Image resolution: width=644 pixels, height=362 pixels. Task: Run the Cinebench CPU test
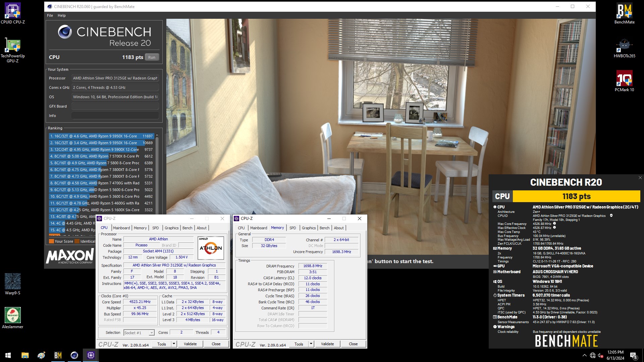pyautogui.click(x=152, y=57)
